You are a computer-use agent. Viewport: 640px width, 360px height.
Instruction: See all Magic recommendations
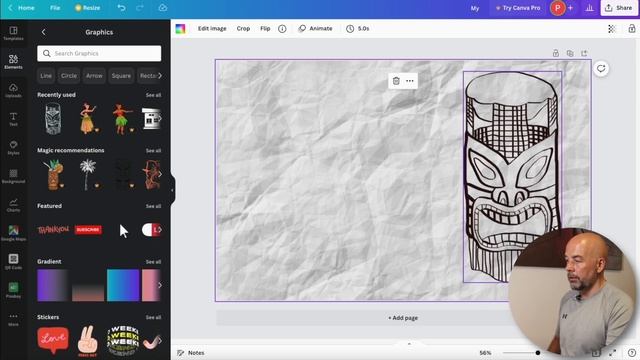(153, 151)
